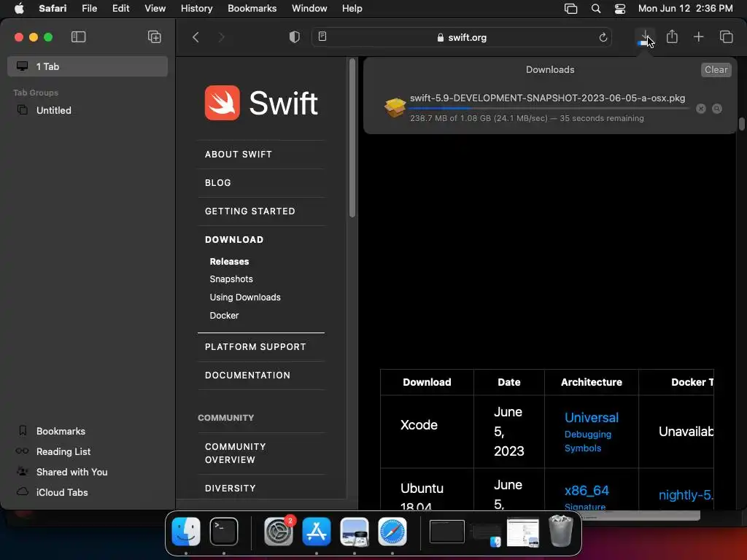Launch Terminal from the Dock
Screen dimensions: 747x560
click(x=223, y=532)
